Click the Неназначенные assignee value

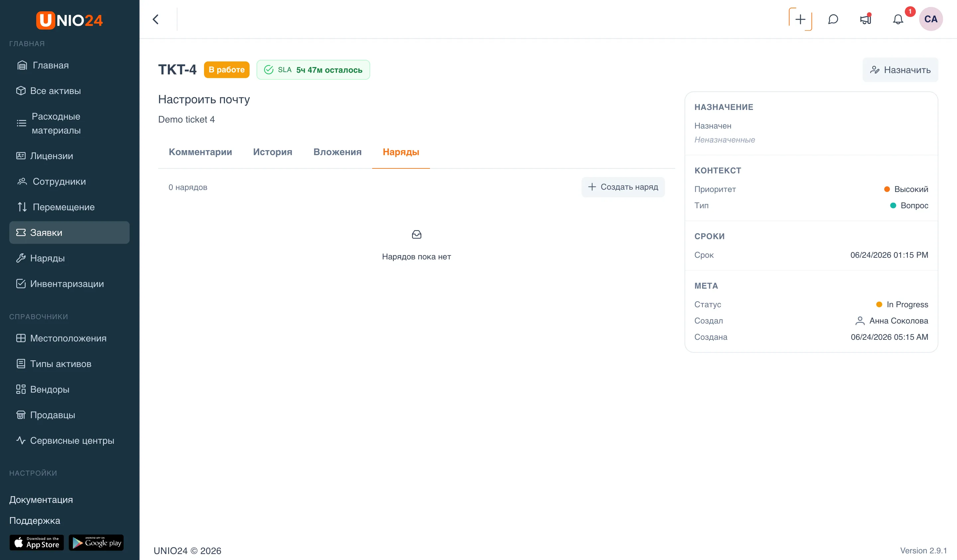tap(725, 140)
